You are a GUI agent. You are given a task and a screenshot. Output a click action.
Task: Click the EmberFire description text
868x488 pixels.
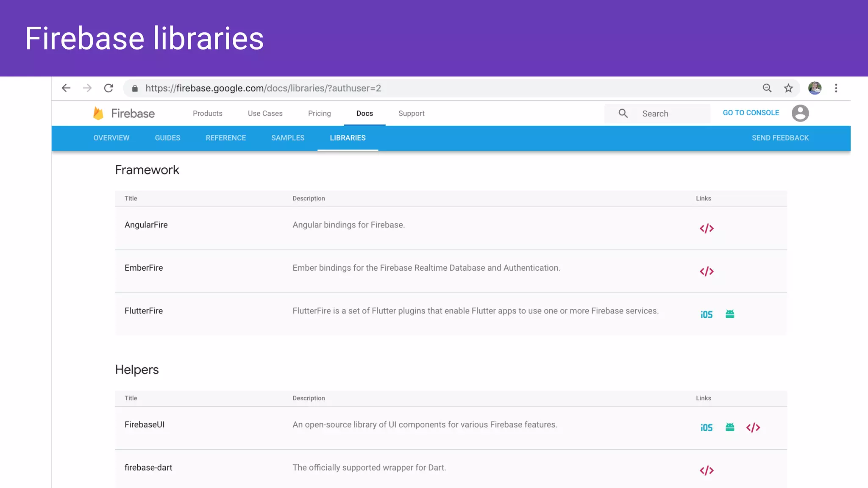click(426, 268)
